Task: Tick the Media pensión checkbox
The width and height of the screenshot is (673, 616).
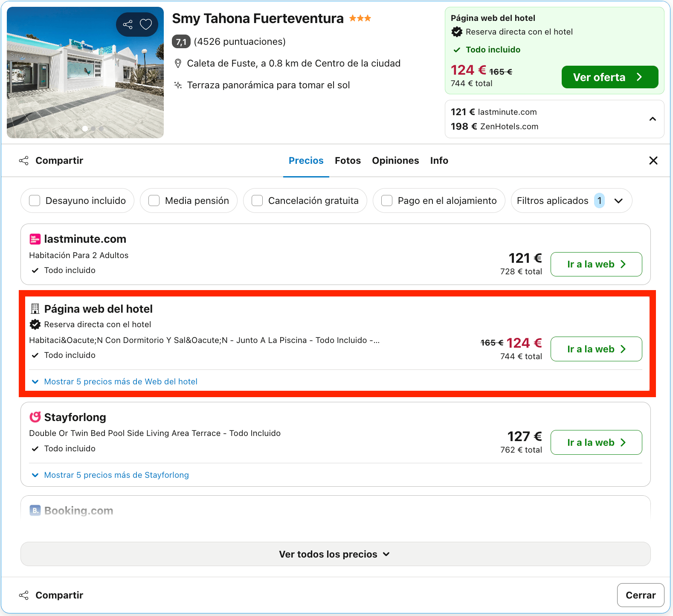Action: [154, 200]
